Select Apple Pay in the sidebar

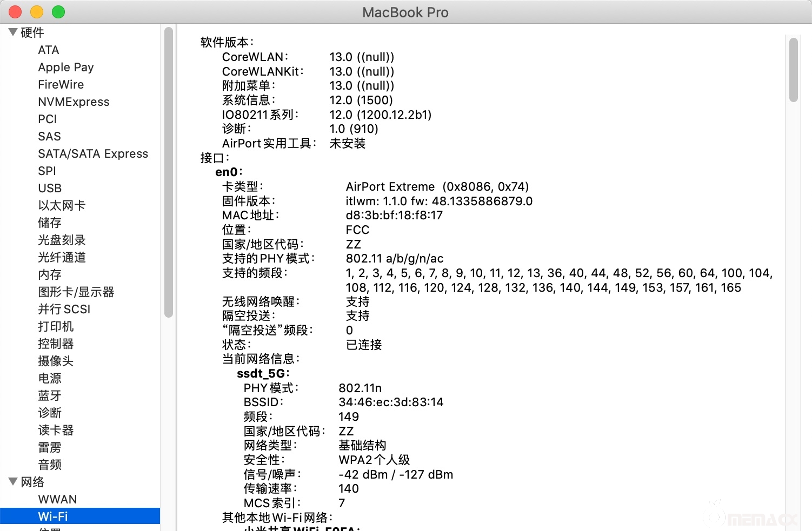(x=65, y=67)
